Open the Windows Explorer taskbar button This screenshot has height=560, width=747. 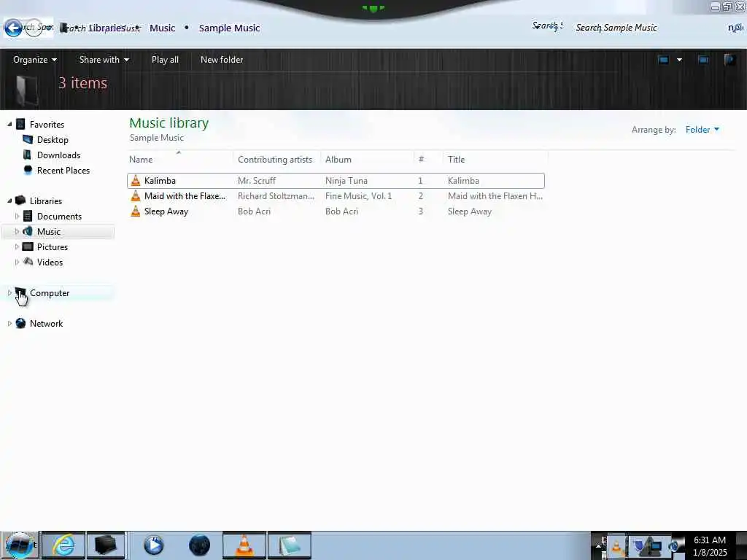pos(105,545)
